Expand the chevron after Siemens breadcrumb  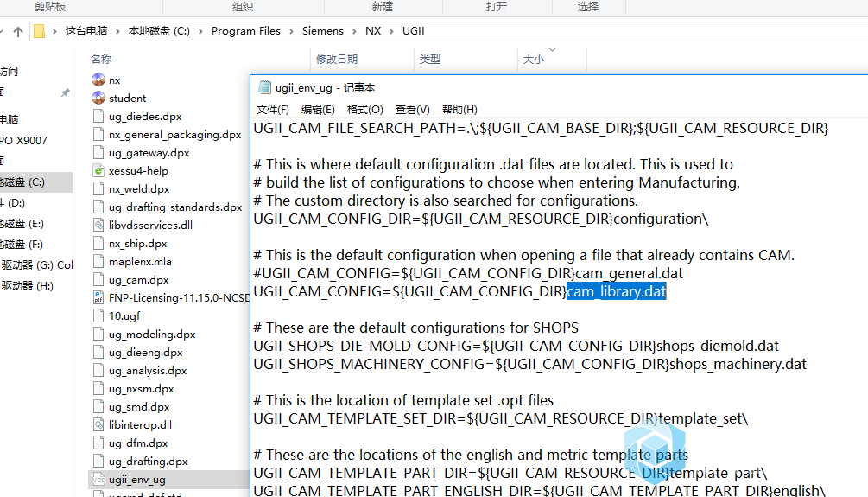coord(354,32)
